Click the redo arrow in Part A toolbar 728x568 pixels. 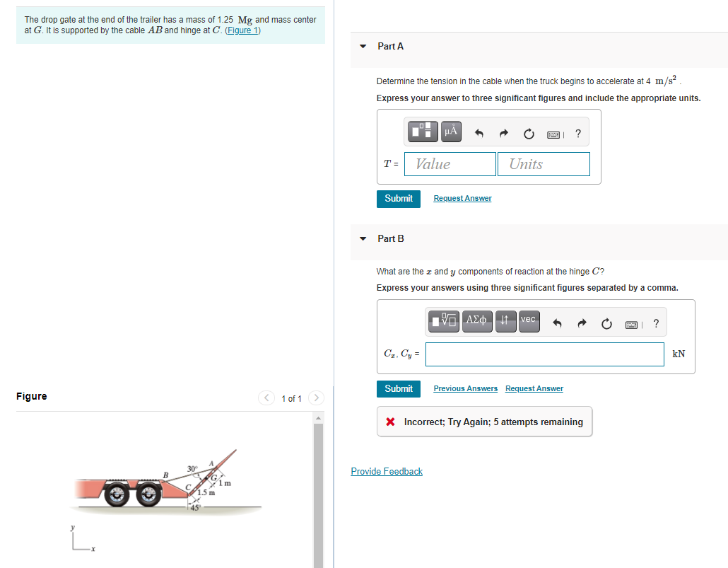tap(504, 134)
